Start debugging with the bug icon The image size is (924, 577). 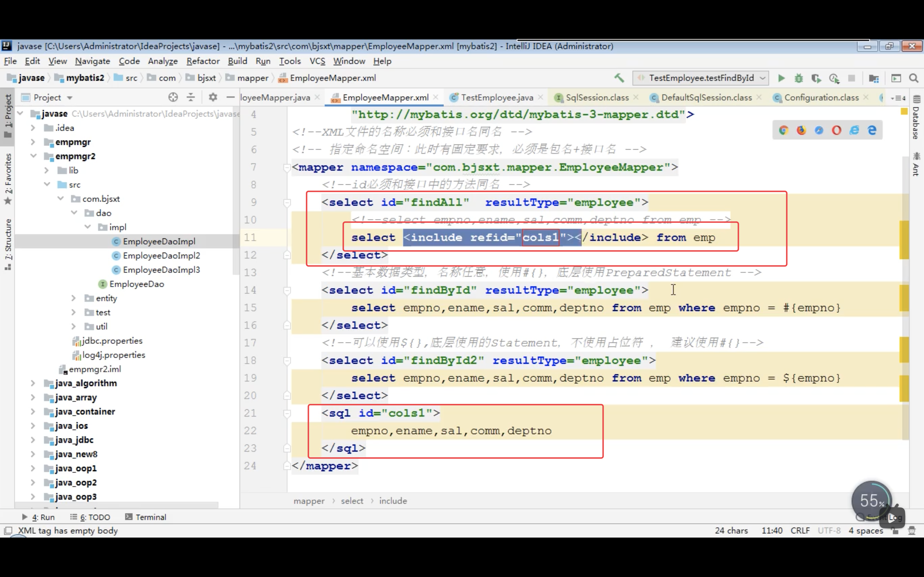click(x=798, y=78)
